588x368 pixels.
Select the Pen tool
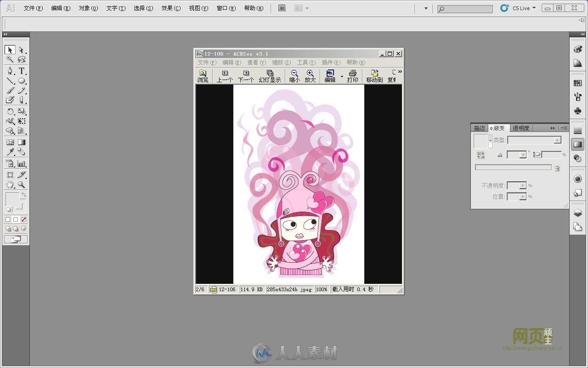[10, 71]
